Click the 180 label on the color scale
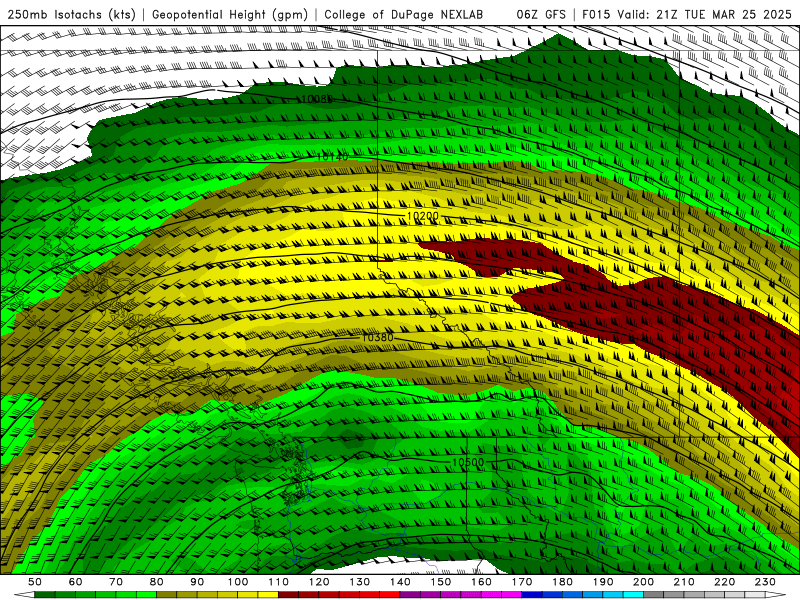Image resolution: width=800 pixels, height=600 pixels. tap(562, 582)
